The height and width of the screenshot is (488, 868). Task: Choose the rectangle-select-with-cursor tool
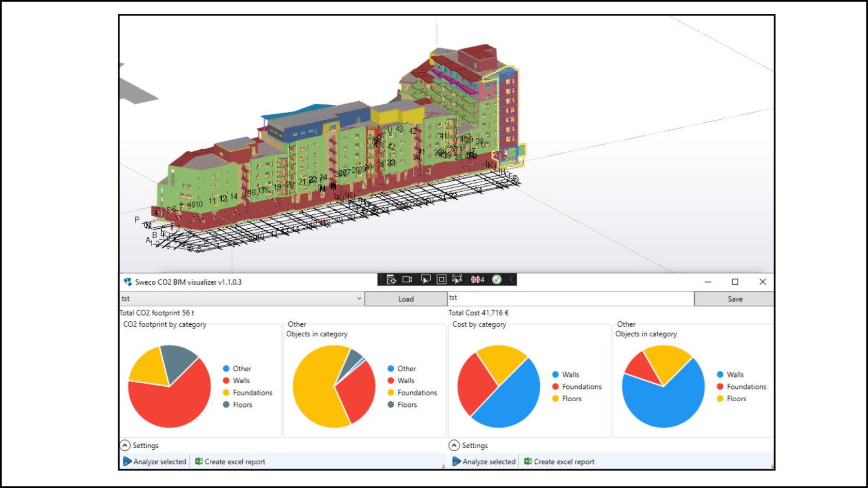point(457,279)
